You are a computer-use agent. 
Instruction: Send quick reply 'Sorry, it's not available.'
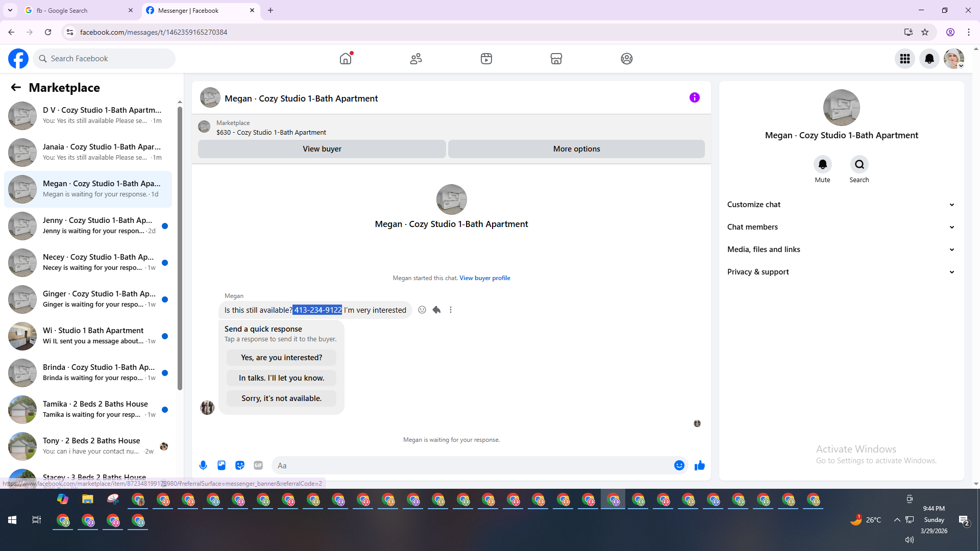pos(282,398)
